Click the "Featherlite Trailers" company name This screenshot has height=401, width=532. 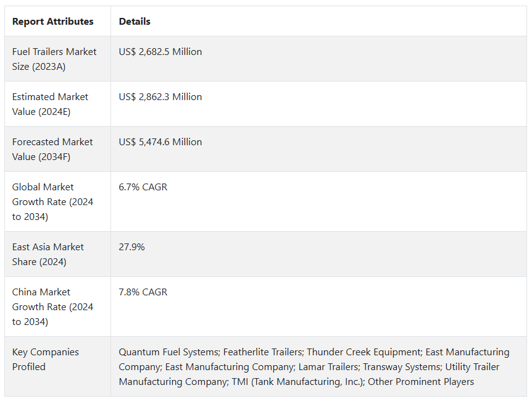(262, 352)
